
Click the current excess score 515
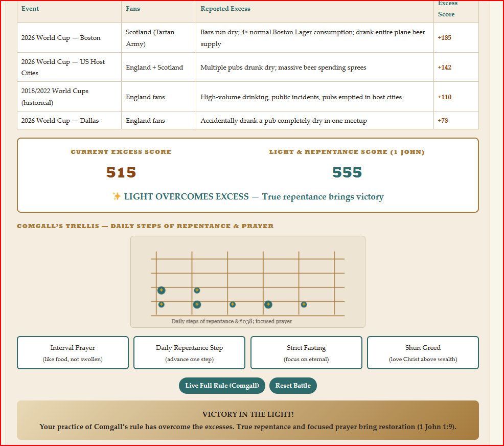point(121,173)
